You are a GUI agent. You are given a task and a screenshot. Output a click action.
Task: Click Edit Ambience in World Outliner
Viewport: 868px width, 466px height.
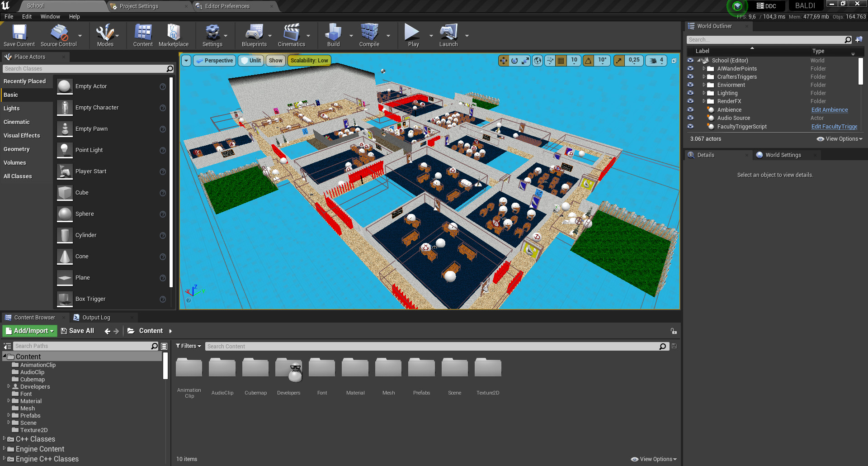[829, 109]
